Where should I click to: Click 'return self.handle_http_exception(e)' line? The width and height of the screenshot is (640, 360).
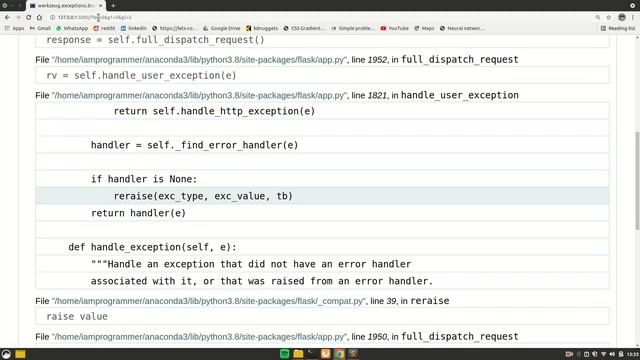click(322, 111)
